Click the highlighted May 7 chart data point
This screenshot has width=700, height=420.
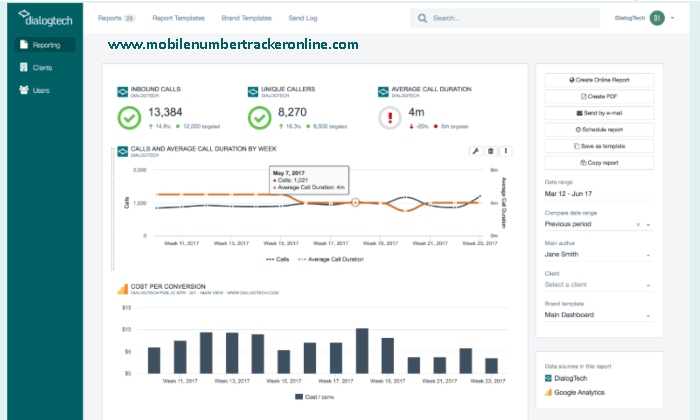click(355, 202)
